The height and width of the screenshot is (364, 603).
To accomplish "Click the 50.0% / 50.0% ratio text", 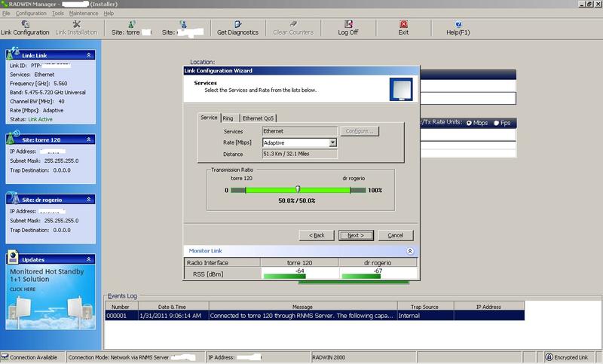I will (297, 200).
